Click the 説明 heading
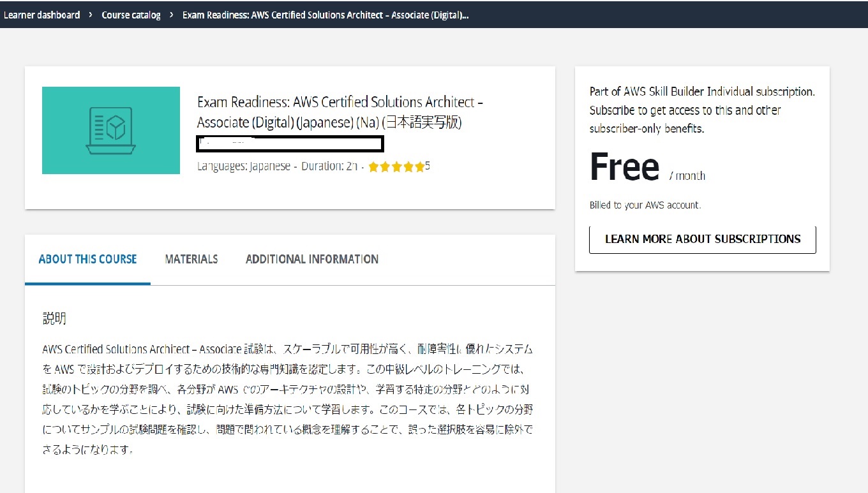868x493 pixels. click(54, 319)
